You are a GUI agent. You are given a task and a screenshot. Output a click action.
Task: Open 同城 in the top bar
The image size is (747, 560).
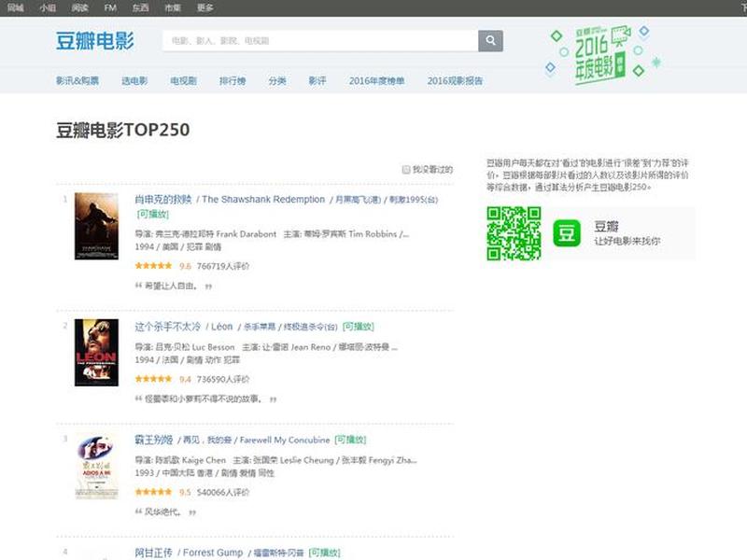click(x=16, y=7)
